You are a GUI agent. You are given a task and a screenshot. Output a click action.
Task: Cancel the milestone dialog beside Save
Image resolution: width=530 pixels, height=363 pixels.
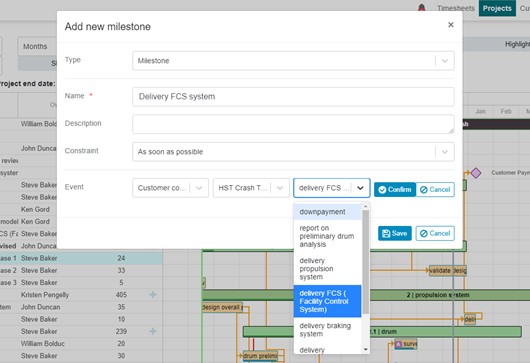435,234
